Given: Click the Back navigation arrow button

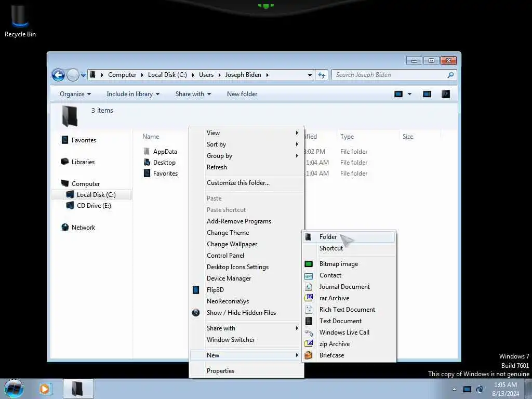Looking at the screenshot, I should (58, 75).
